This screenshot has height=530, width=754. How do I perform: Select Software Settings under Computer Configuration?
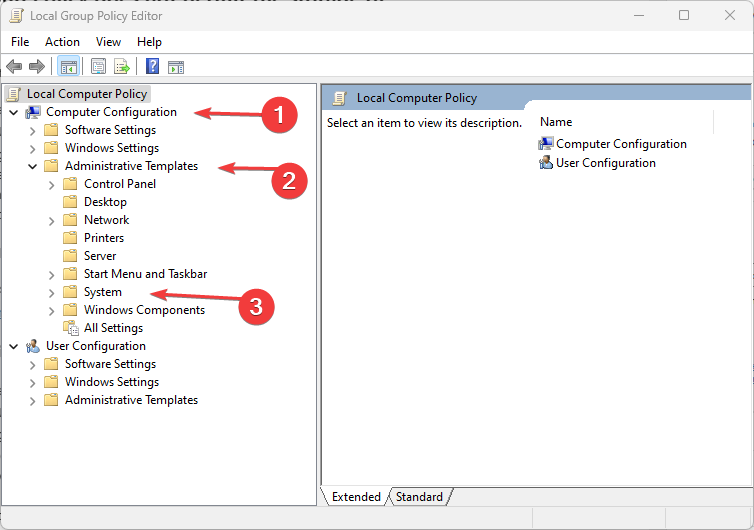(x=111, y=130)
